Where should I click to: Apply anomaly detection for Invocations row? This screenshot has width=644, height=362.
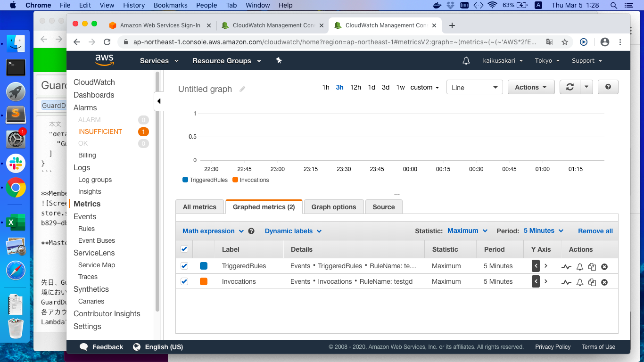566,282
